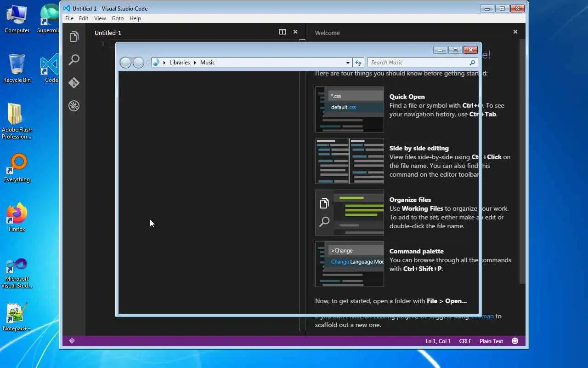Screen dimensions: 588x368
Task: Click the Side by side editing thumbnail
Action: (350, 161)
